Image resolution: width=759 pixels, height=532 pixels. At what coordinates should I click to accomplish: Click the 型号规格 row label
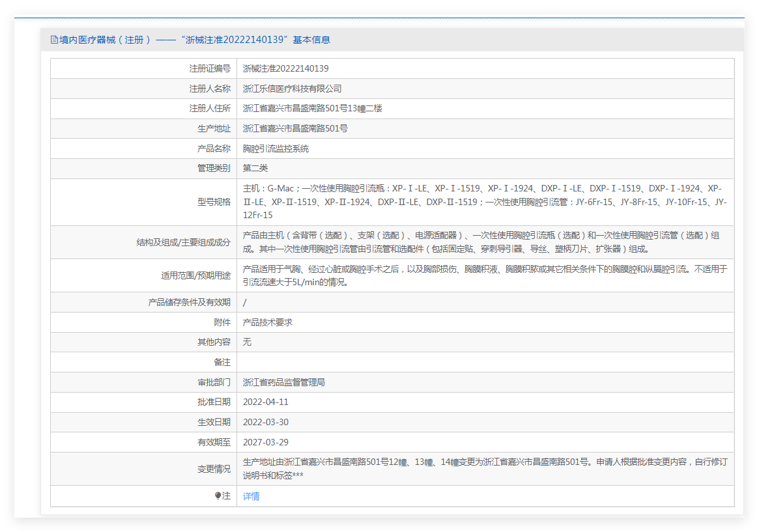point(214,202)
